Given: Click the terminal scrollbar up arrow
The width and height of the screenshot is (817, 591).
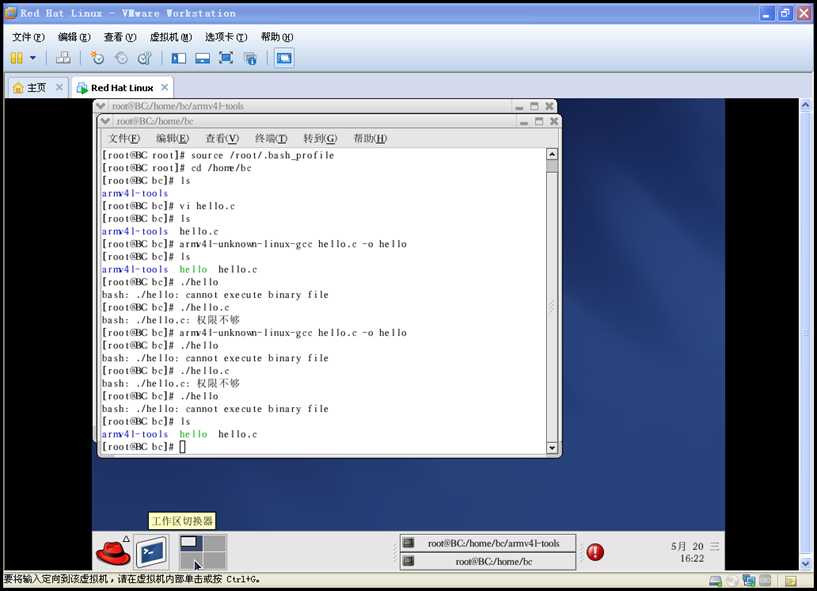Looking at the screenshot, I should pos(552,154).
